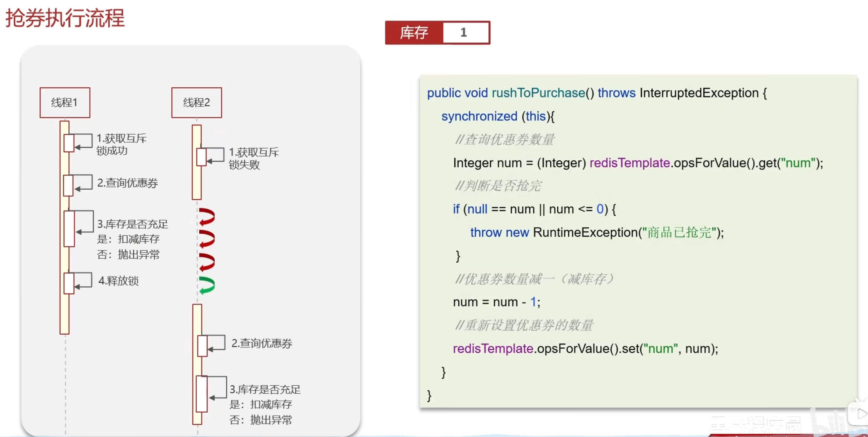This screenshot has height=437, width=868.
Task: Click the rushToPurchase() method signature line
Action: 597,93
